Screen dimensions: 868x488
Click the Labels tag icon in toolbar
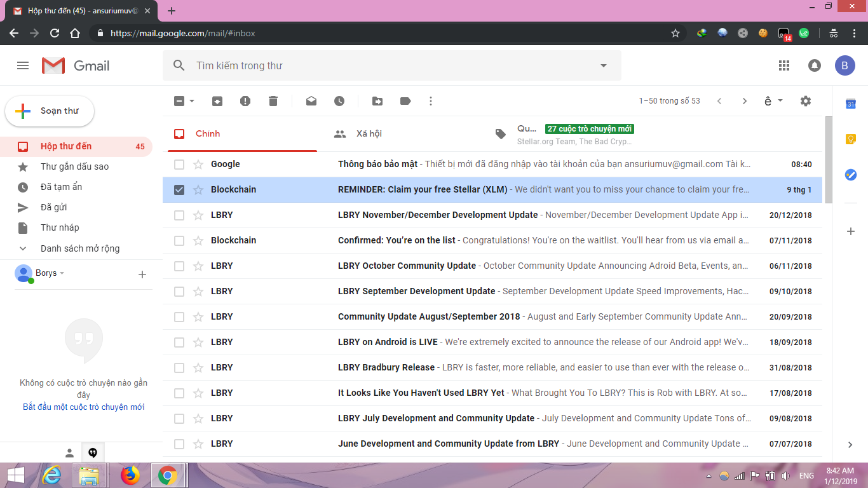point(405,101)
